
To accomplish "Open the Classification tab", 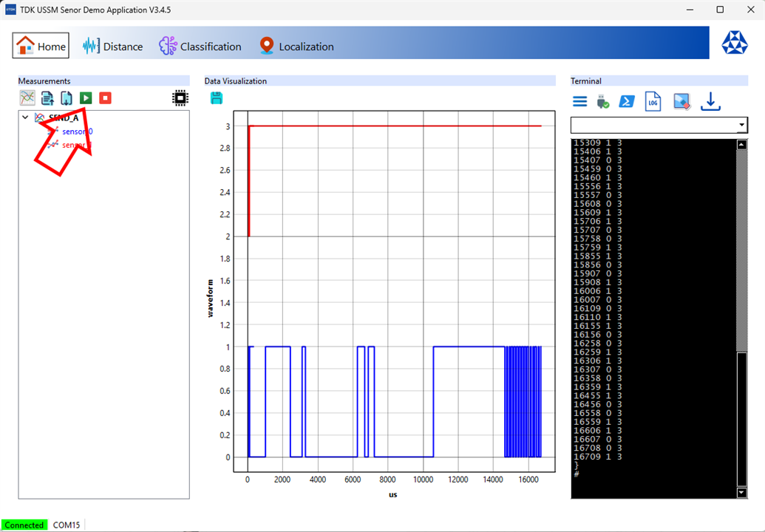I will click(200, 47).
